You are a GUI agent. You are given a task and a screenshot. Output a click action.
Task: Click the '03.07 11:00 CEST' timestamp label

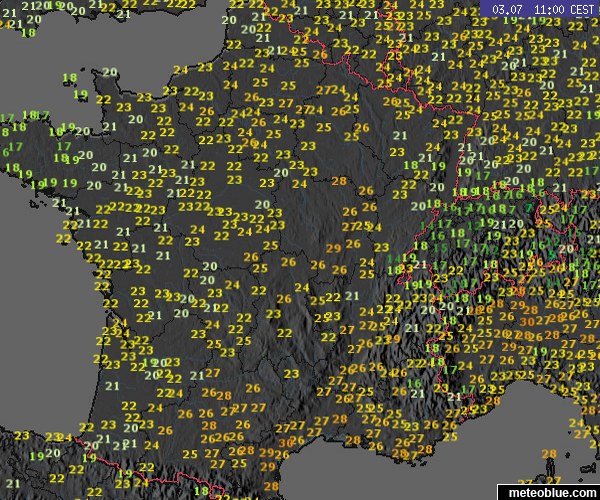click(541, 9)
